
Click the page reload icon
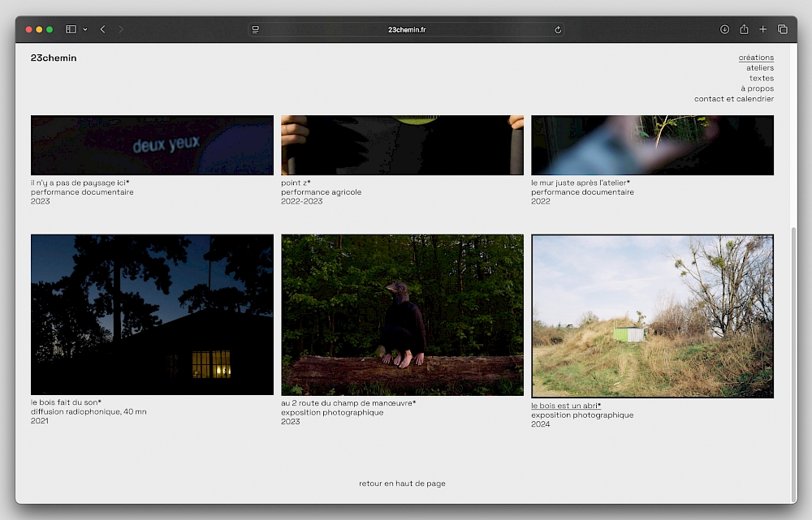(x=558, y=29)
